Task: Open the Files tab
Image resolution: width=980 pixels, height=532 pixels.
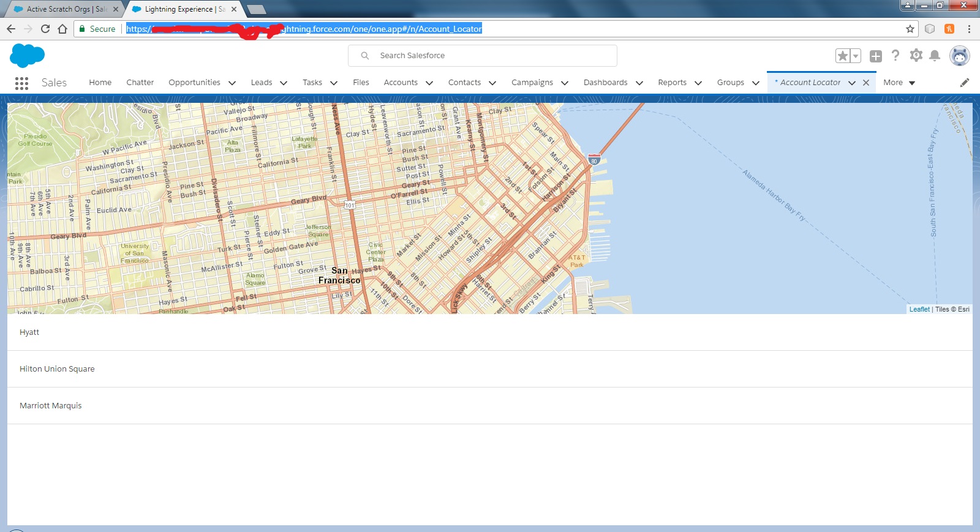Action: coord(361,83)
